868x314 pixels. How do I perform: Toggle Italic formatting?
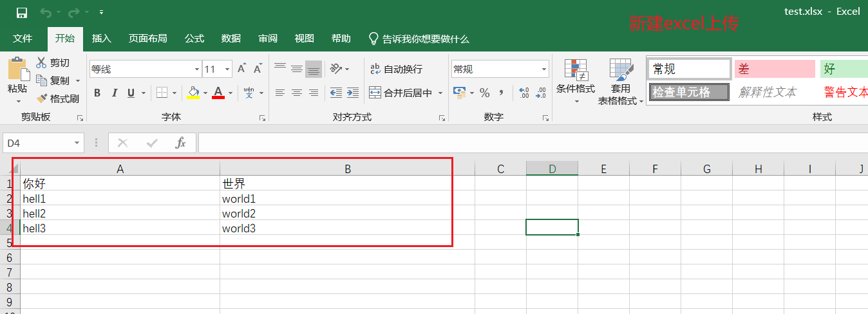[x=114, y=93]
